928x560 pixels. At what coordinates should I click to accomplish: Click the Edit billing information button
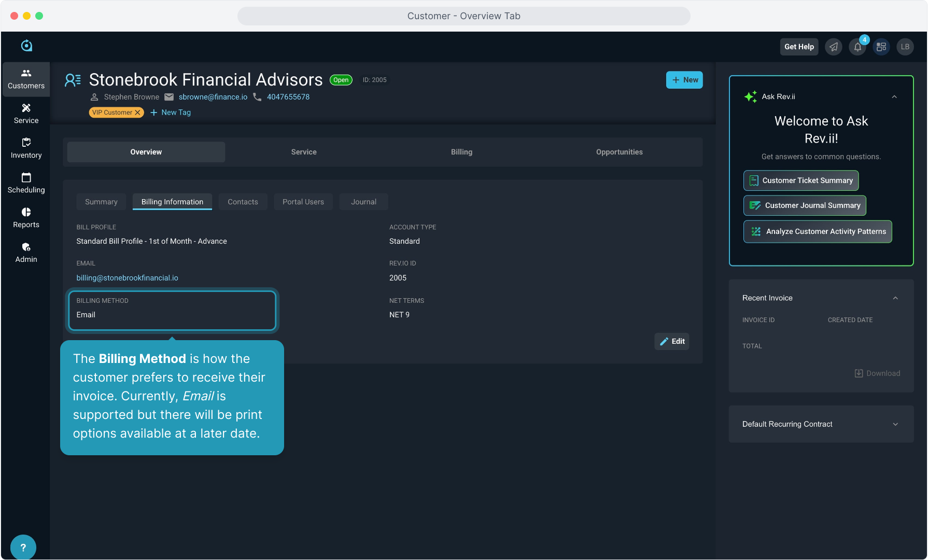click(672, 341)
